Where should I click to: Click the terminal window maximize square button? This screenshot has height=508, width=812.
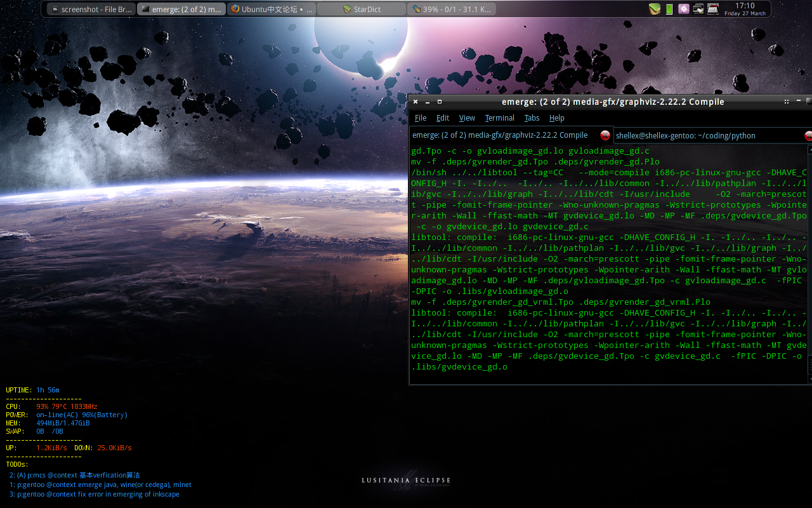(x=439, y=102)
